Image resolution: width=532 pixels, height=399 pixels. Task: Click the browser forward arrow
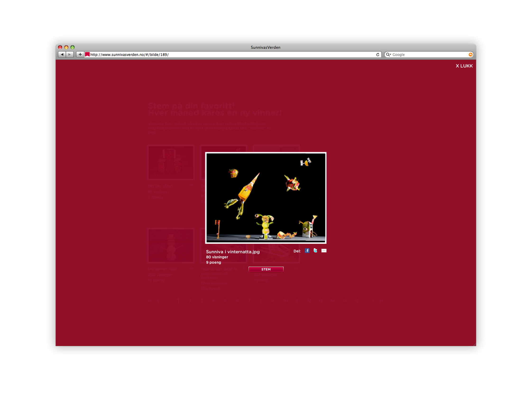70,55
